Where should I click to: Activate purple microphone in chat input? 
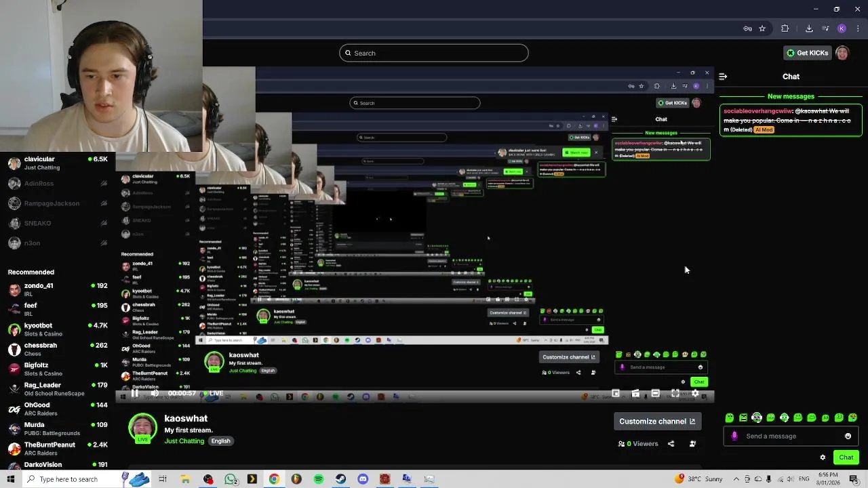point(734,436)
